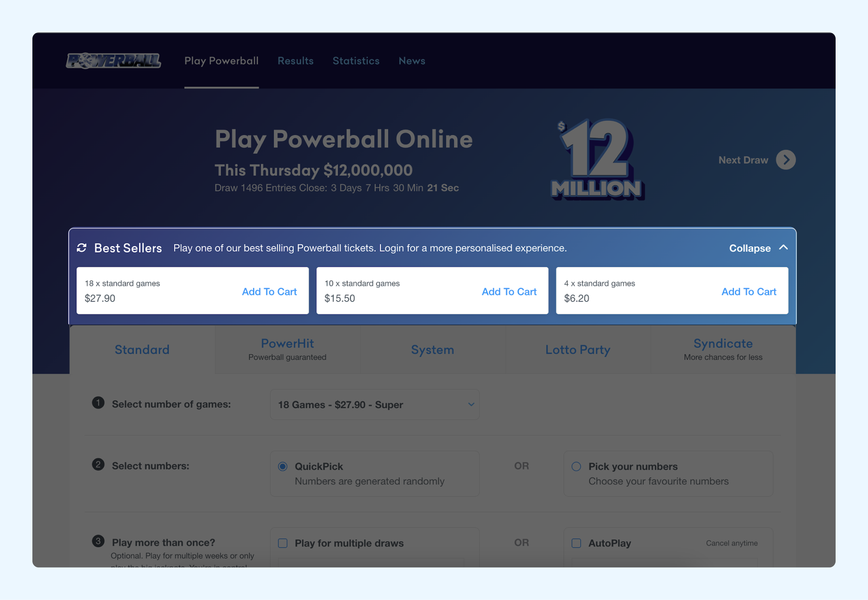Viewport: 868px width, 600px height.
Task: Click the $12 Million jackpot graphic
Action: pyautogui.click(x=598, y=159)
